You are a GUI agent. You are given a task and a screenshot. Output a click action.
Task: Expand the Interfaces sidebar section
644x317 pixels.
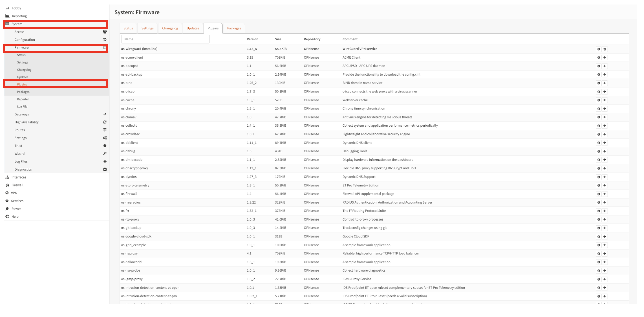[19, 177]
